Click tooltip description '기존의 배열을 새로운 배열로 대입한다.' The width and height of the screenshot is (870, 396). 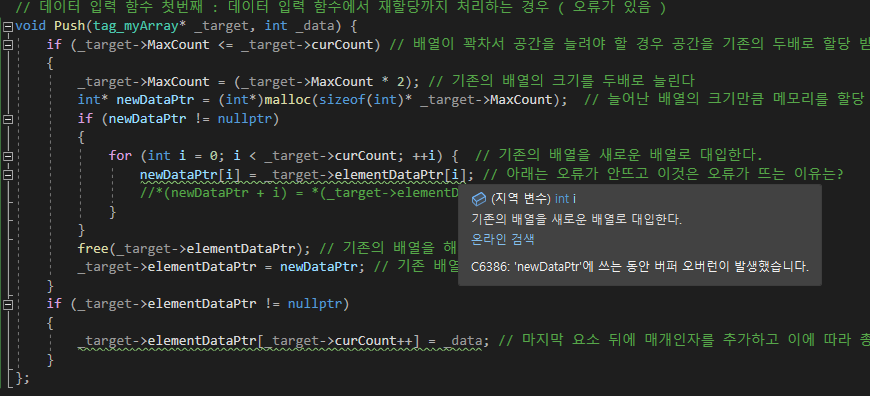576,219
